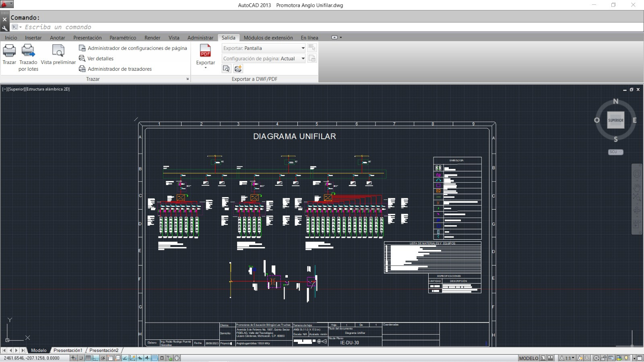Open the ribbon minimize options dropdown
Image resolution: width=644 pixels, height=362 pixels.
pos(341,37)
